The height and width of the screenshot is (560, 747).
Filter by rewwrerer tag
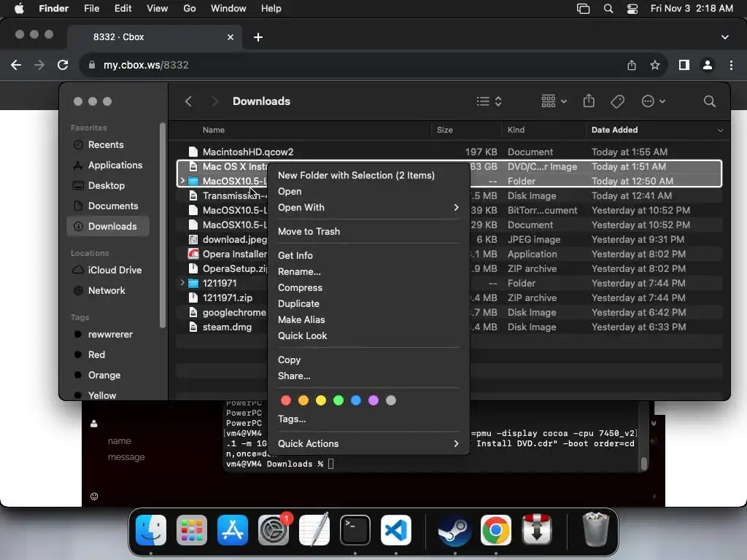108,334
